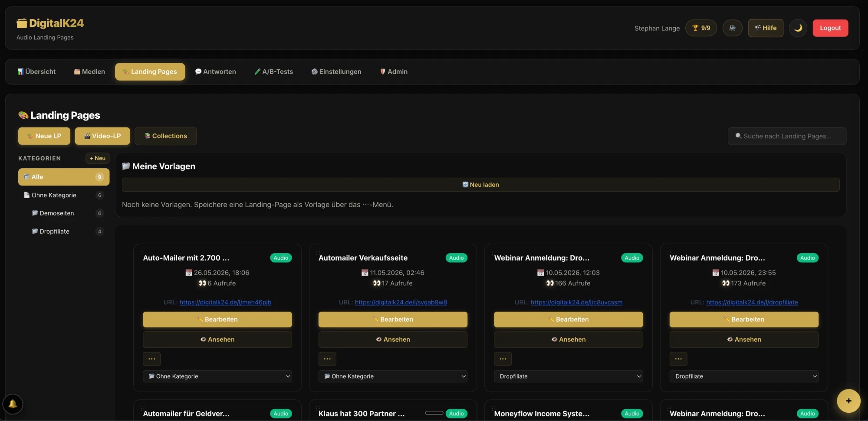Viewport: 868px width, 421px height.
Task: Edit the Automailer Verkaufsseite page
Action: click(393, 320)
